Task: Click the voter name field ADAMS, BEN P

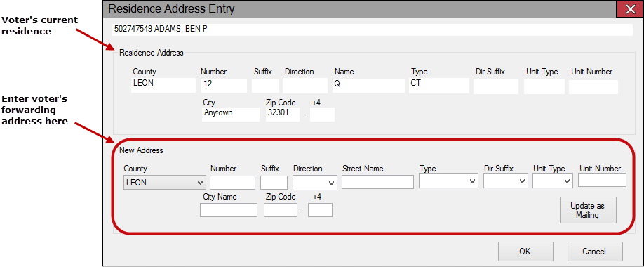Action: coord(372,30)
